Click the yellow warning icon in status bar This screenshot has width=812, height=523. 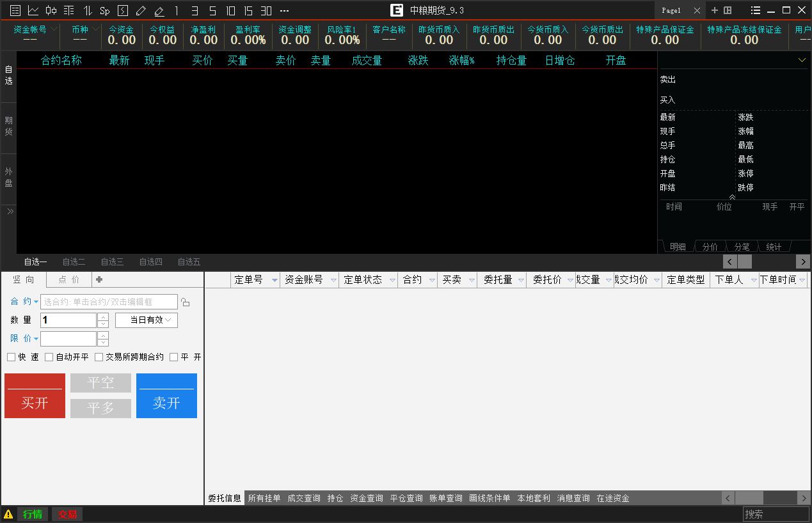pyautogui.click(x=8, y=514)
